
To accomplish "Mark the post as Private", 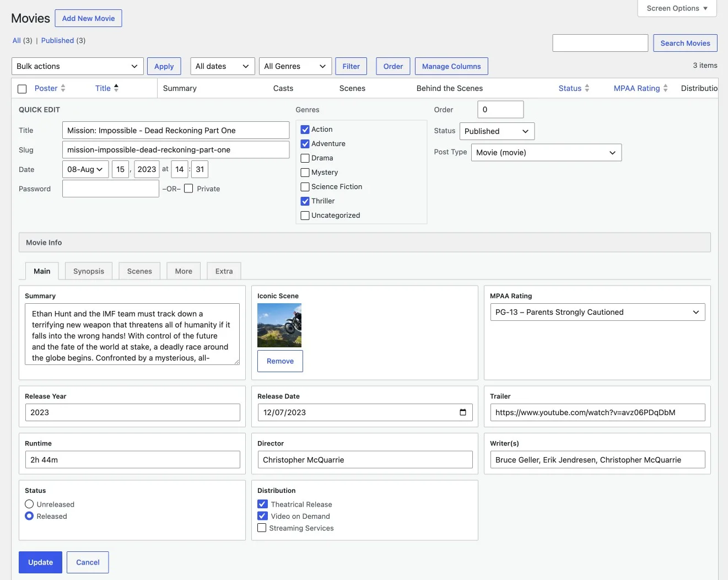I will (x=188, y=189).
